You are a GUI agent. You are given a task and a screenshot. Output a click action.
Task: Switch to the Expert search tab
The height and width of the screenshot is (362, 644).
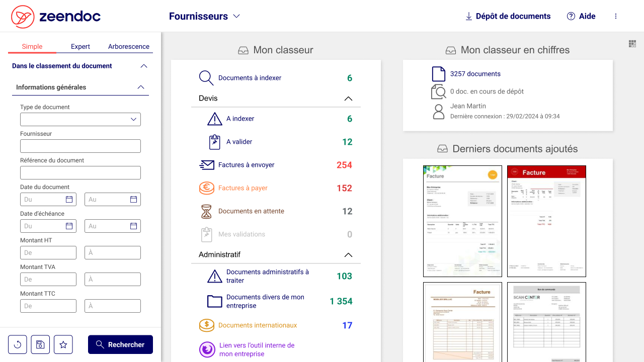(x=80, y=46)
